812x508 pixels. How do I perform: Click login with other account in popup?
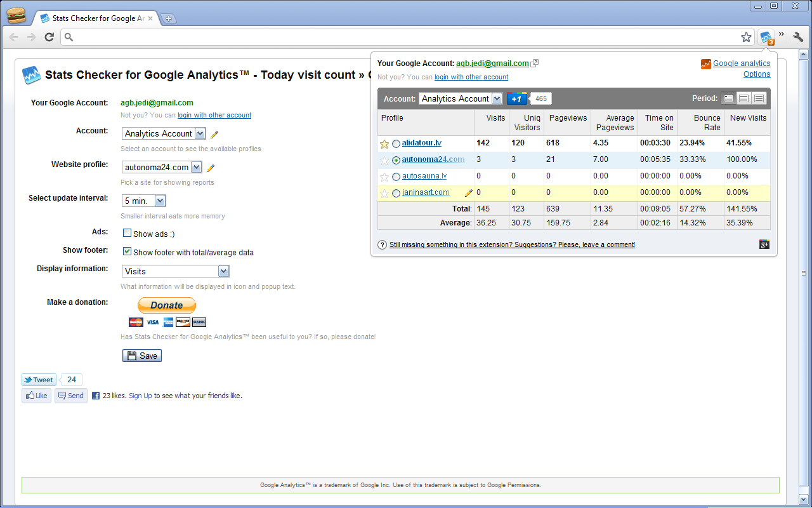click(471, 77)
